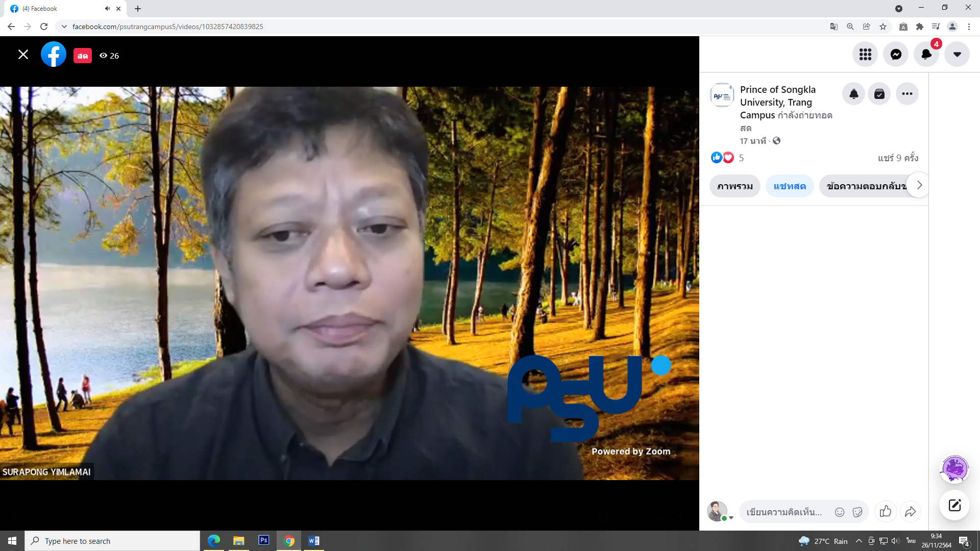The image size is (980, 551).
Task: Click the like thumbs-up button beside the comment box
Action: point(886,511)
